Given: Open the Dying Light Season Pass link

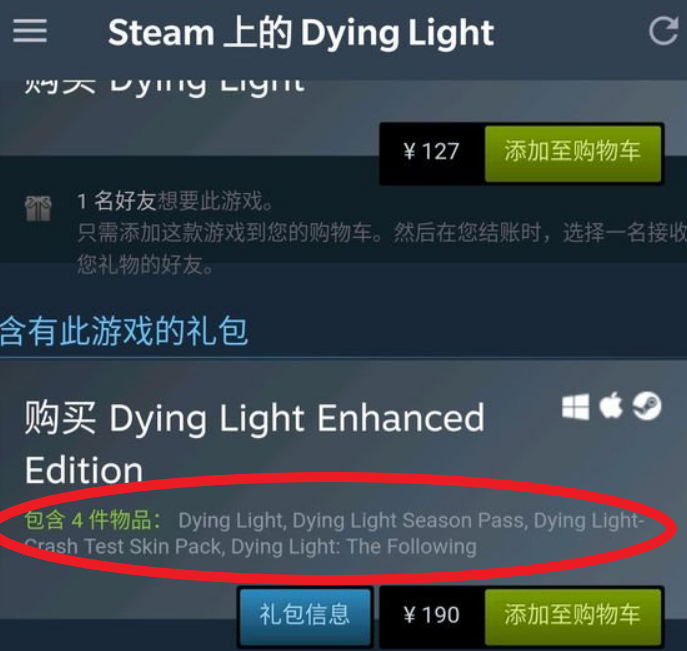Looking at the screenshot, I should click(x=408, y=521).
